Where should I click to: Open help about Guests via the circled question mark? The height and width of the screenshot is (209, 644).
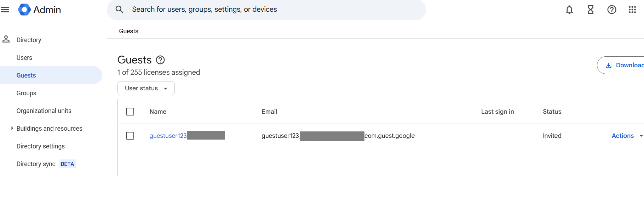coord(160,60)
